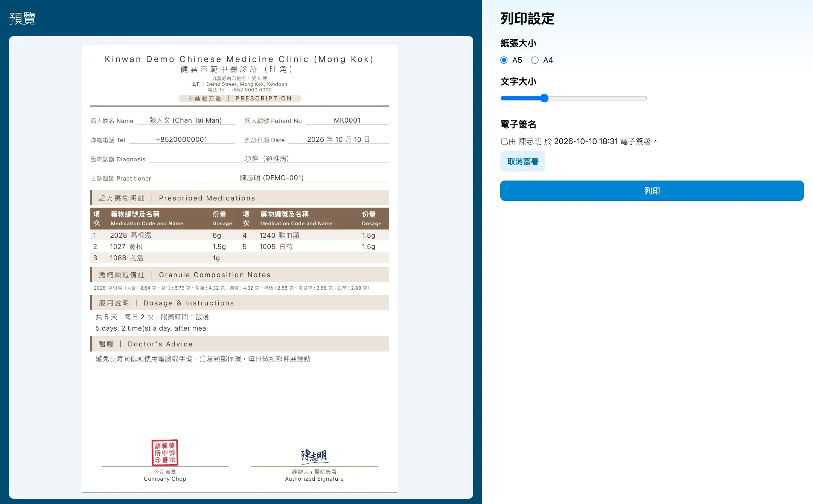813x504 pixels.
Task: Click the 電子簽名 section heading
Action: (518, 124)
